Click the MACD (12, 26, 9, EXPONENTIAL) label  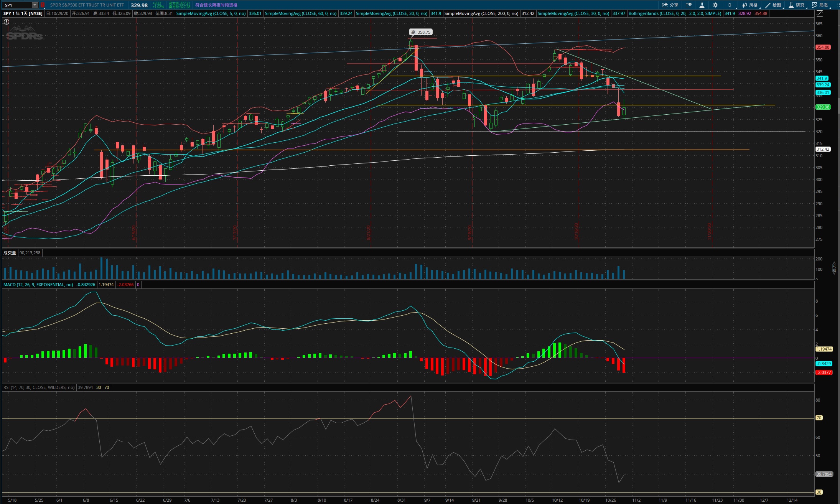click(38, 285)
